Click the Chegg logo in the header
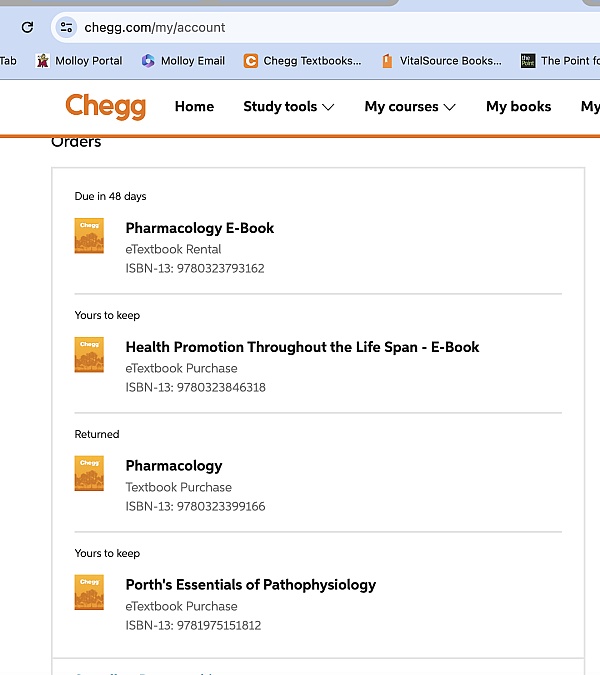The height and width of the screenshot is (675, 600). click(x=105, y=106)
